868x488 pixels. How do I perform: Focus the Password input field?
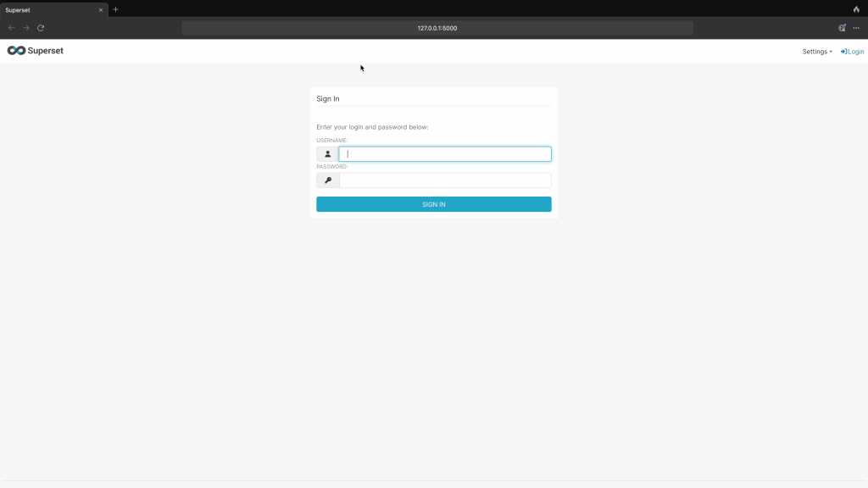(445, 180)
